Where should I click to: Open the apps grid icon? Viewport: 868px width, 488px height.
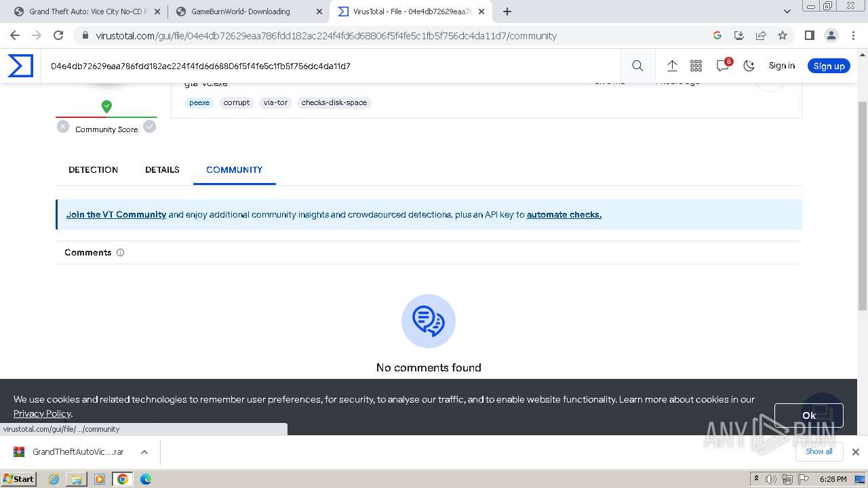[x=696, y=66]
